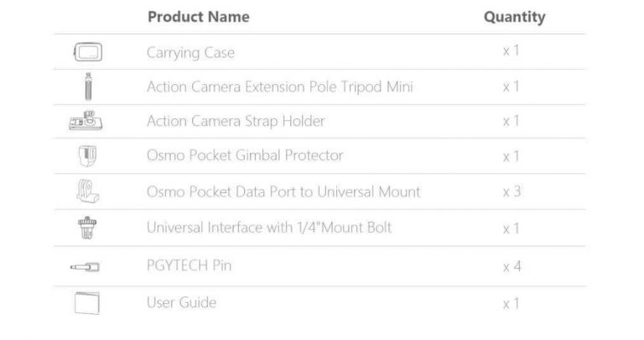Select the Action Camera Strap Holder label
Viewport: 644px width, 340px height.
236,121
